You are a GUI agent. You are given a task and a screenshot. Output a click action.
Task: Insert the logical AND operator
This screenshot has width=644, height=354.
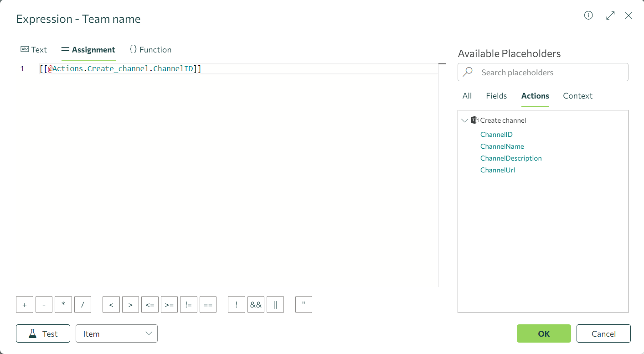point(256,305)
